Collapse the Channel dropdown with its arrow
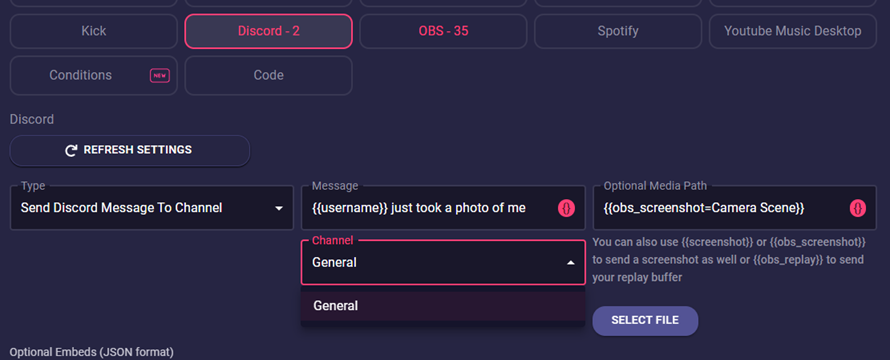 pos(570,263)
